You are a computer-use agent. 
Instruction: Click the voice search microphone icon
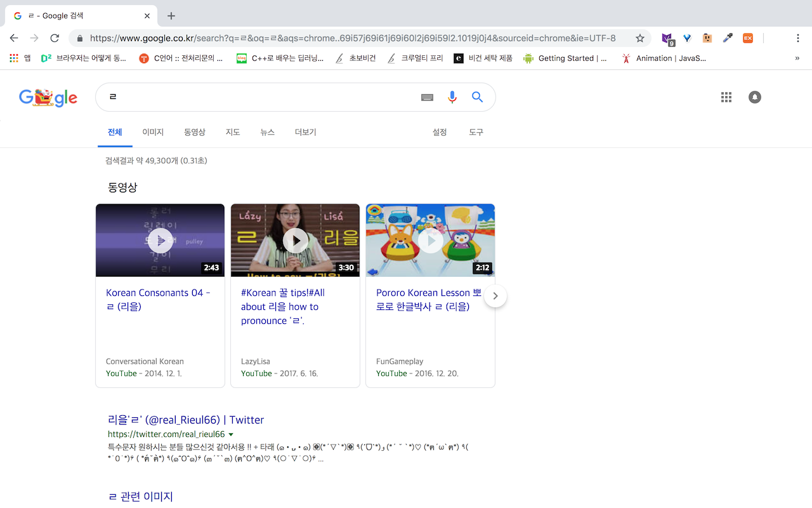pyautogui.click(x=452, y=97)
